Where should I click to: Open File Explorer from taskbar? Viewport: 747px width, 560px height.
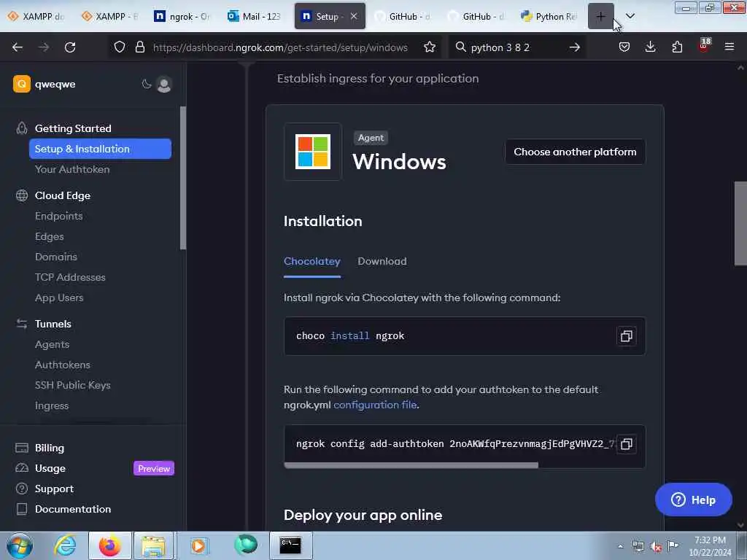tap(153, 545)
